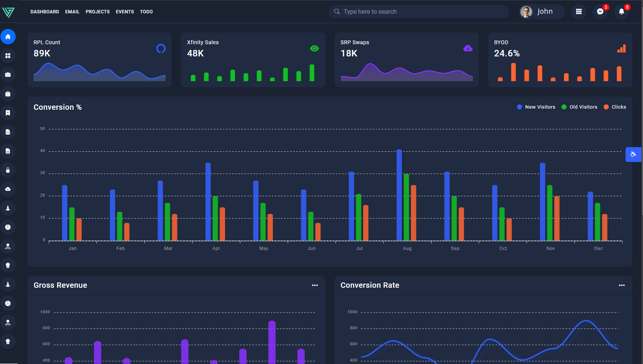Open John's user profile dropdown
This screenshot has width=643, height=364.
pyautogui.click(x=541, y=12)
